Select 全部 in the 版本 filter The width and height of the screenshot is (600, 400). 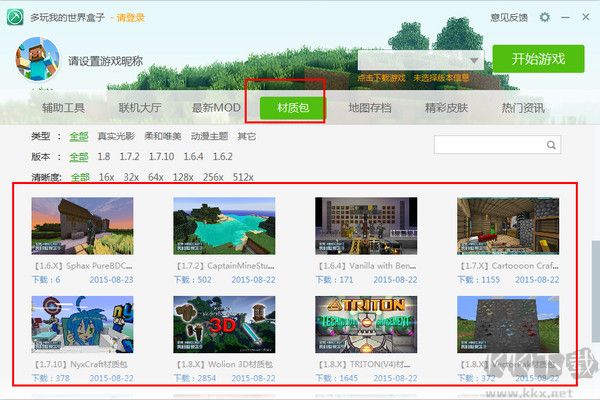click(x=79, y=157)
